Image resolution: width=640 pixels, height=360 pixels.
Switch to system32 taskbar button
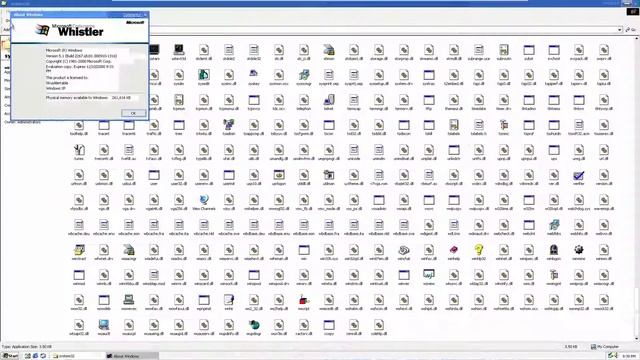tap(78, 356)
